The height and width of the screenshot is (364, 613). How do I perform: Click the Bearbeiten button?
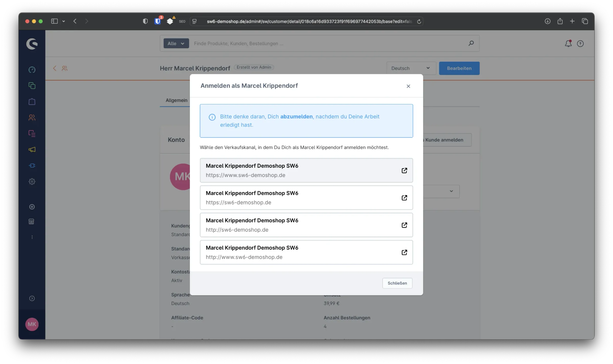tap(459, 68)
